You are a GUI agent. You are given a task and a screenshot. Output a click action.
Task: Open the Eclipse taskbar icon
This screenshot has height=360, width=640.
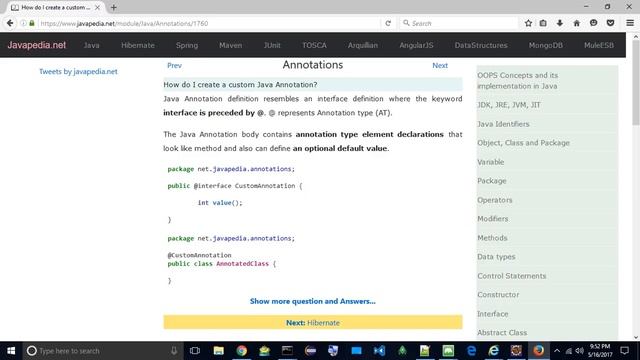(x=311, y=351)
